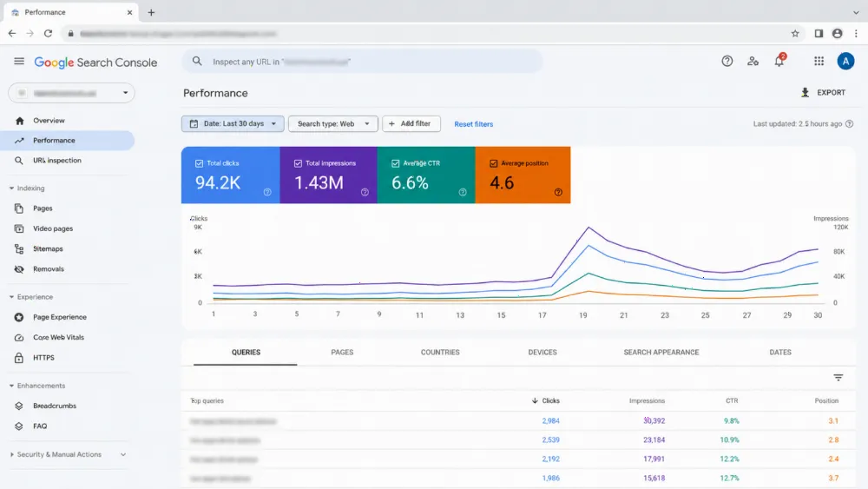This screenshot has height=489, width=868.
Task: Click the Last updated info icon
Action: [849, 124]
